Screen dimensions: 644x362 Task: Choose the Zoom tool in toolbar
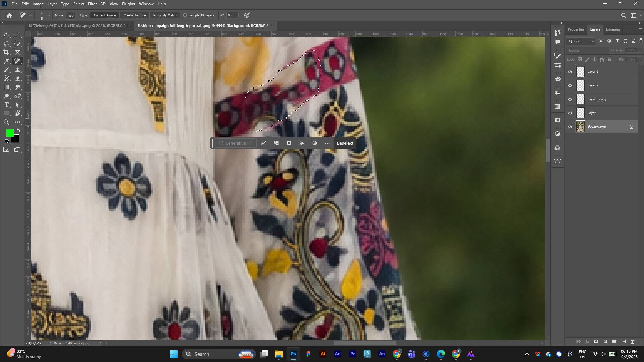(x=6, y=122)
